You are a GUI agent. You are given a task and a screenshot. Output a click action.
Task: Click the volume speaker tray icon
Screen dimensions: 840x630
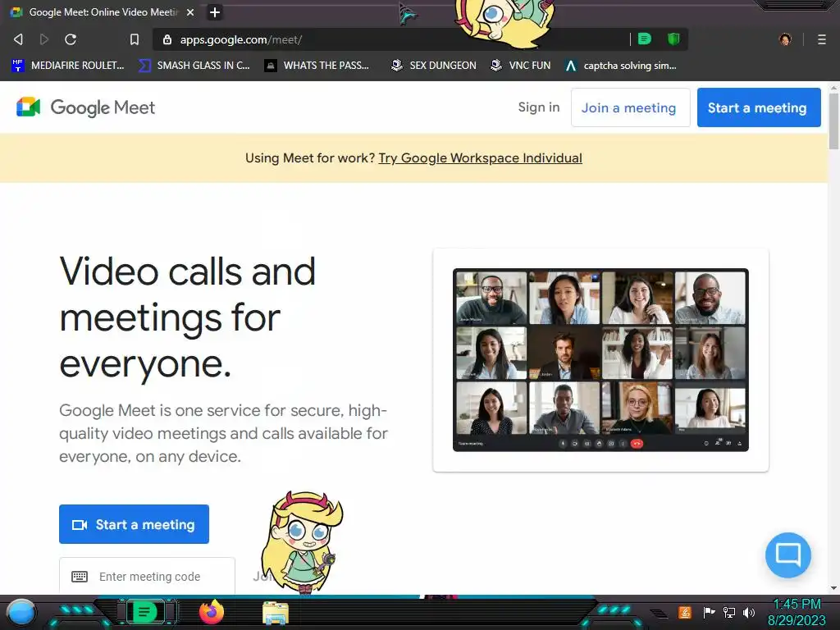[749, 612]
